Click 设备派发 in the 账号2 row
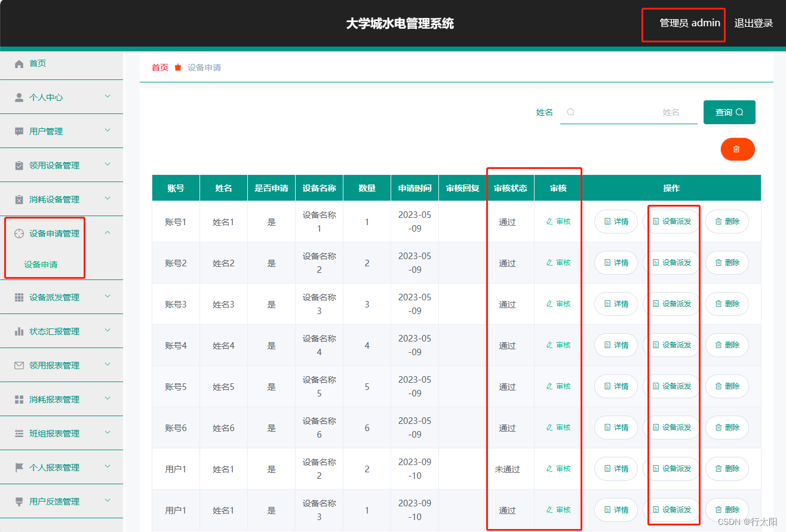The height and width of the screenshot is (532, 786). [671, 263]
